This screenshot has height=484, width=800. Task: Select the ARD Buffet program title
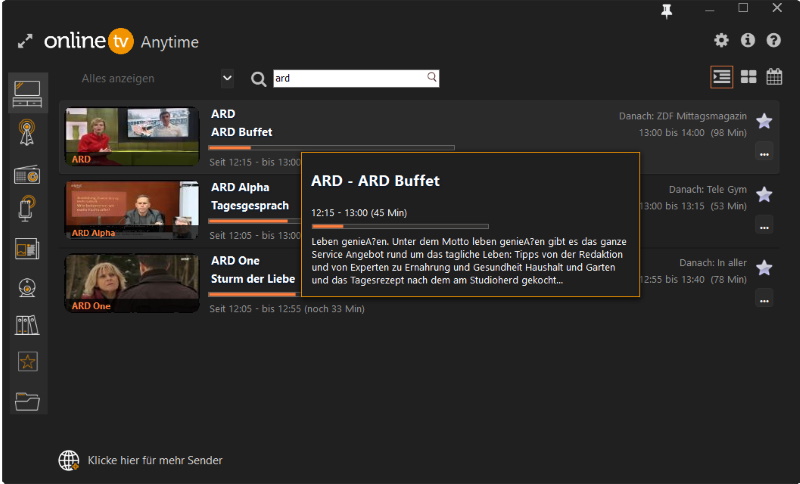242,132
